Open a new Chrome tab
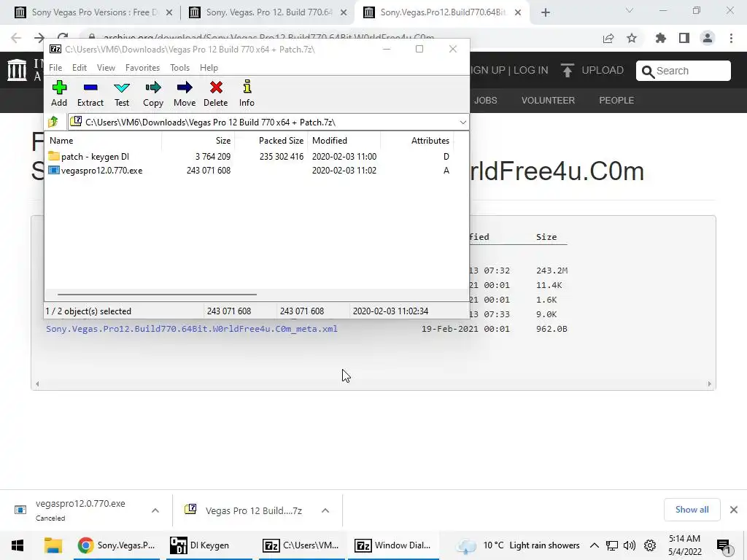747x560 pixels. click(x=546, y=13)
